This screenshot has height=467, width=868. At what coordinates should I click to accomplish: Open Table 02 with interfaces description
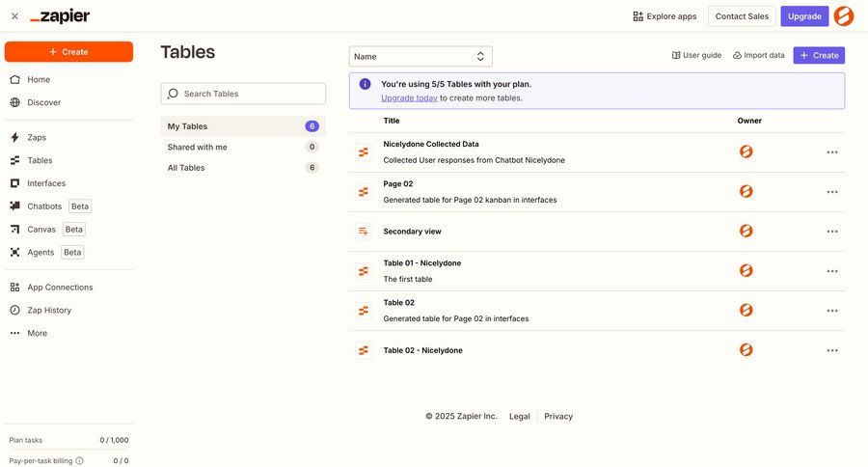tap(398, 302)
